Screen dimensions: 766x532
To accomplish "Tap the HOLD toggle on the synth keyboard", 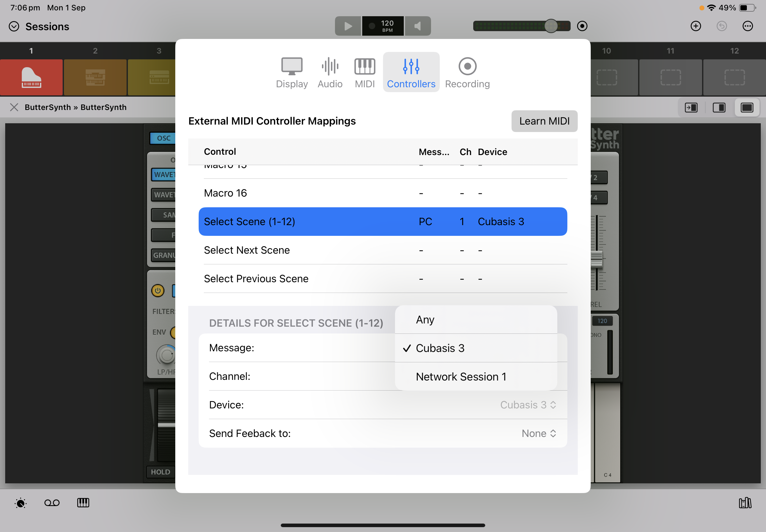I will (160, 472).
